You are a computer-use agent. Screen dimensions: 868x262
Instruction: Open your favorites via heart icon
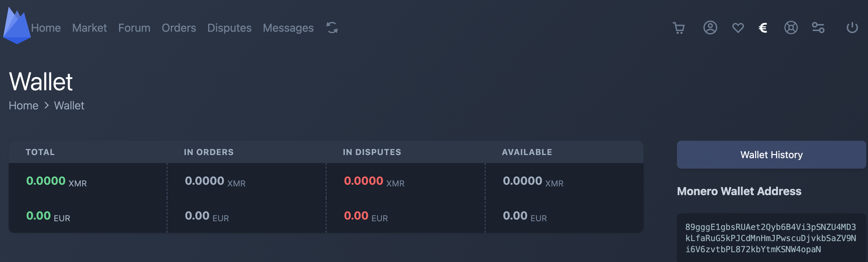[x=739, y=28]
